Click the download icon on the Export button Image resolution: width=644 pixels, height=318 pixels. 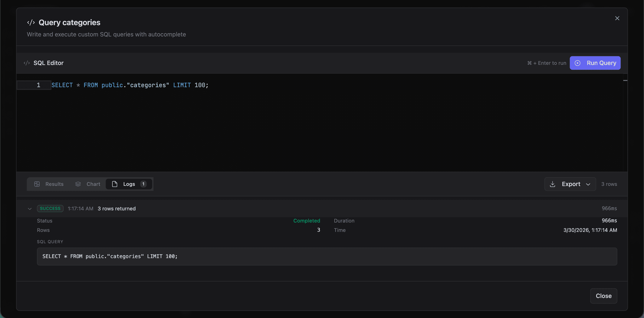pos(552,184)
